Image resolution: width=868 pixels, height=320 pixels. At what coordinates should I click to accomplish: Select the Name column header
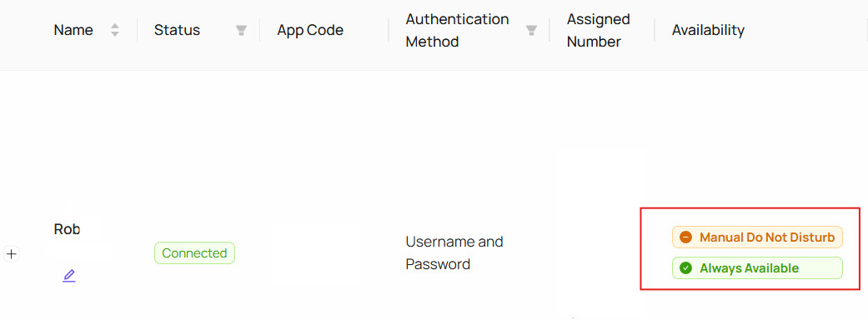pyautogui.click(x=73, y=30)
